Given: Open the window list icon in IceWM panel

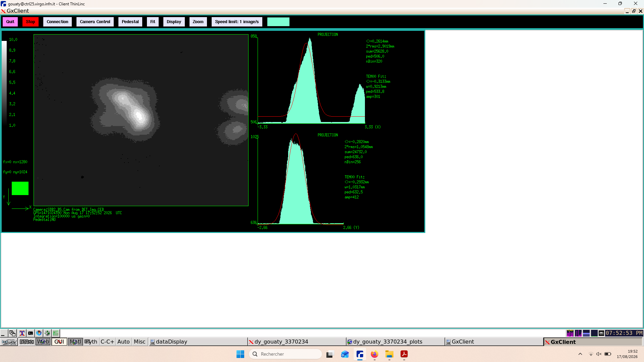Looking at the screenshot, I should point(12,333).
